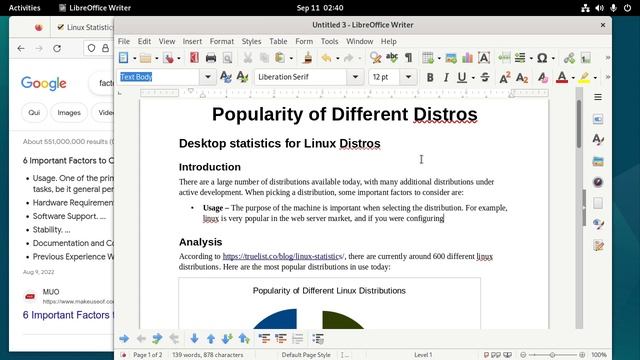Viewport: 640px width, 360px height.
Task: Expand the paragraph style dropdown
Action: point(207,77)
